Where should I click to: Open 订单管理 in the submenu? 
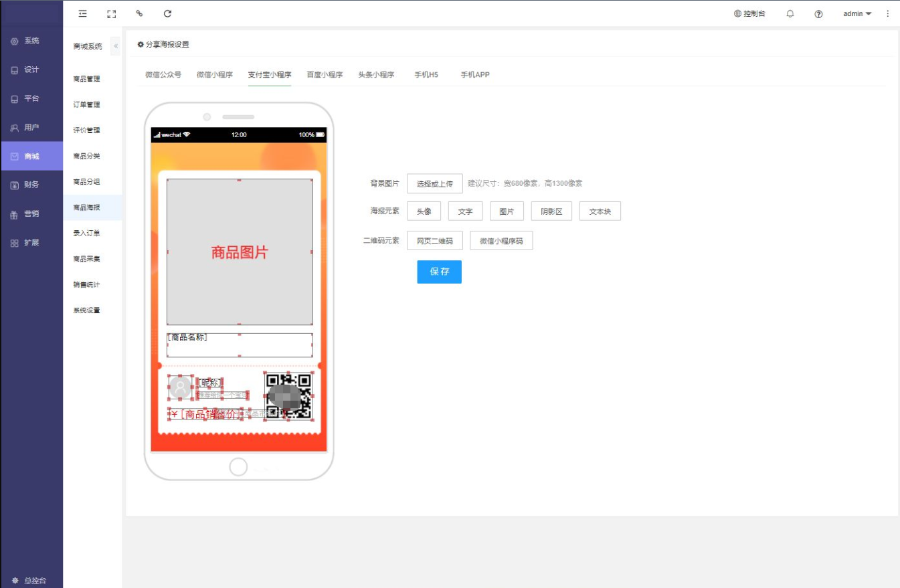click(86, 104)
